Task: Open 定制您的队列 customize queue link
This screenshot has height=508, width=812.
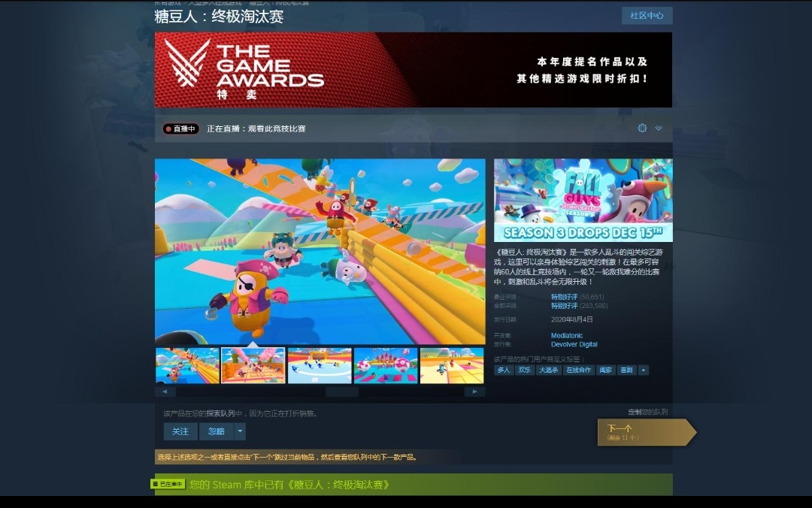Action: coord(648,413)
